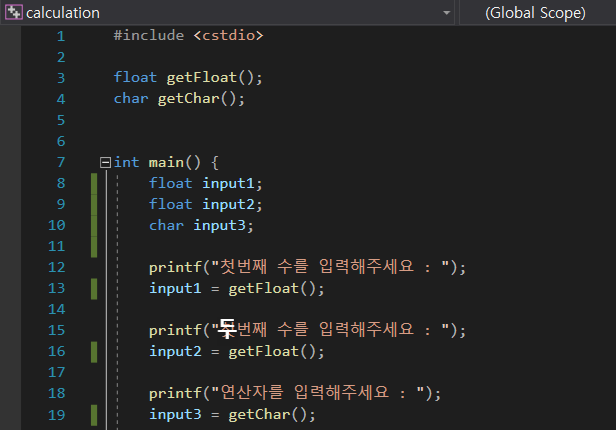The image size is (616, 430).
Task: Click the printf string '첫번째 수를 입력해주세요'
Action: pyautogui.click(x=317, y=267)
